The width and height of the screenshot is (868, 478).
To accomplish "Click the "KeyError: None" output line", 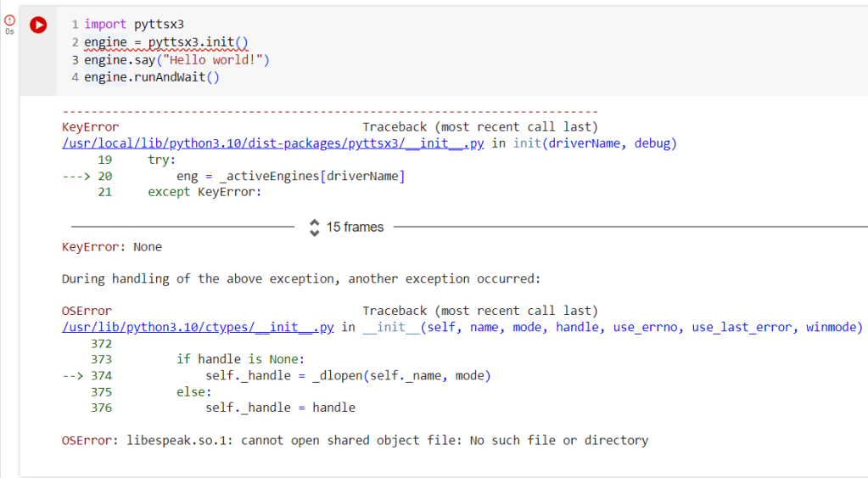I will [111, 247].
